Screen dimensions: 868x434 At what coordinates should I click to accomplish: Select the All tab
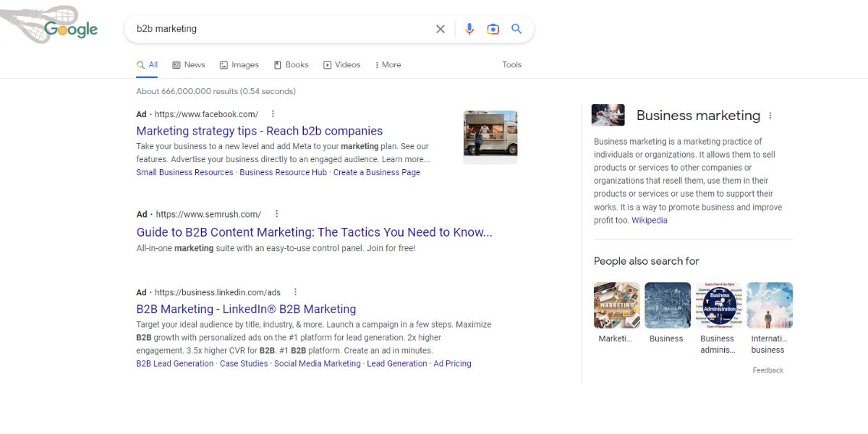coord(147,65)
